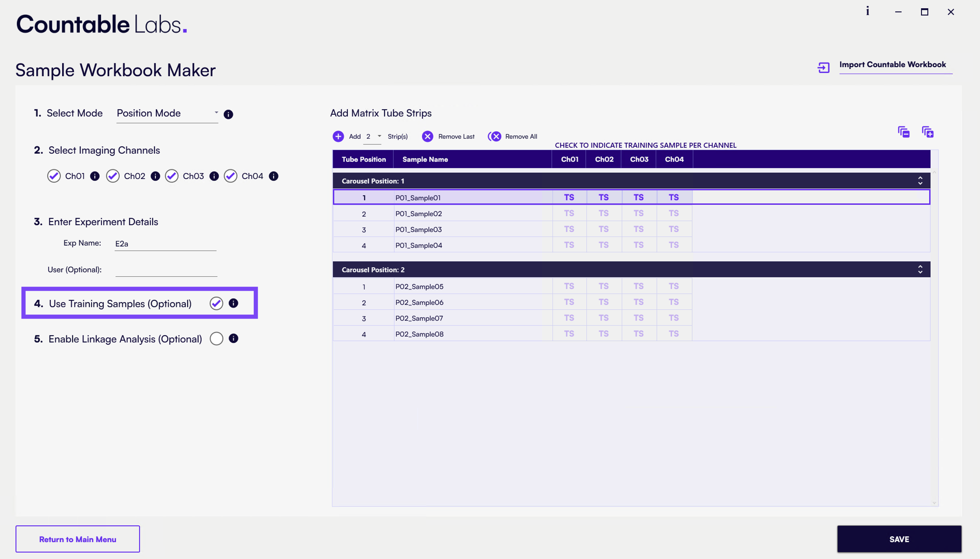This screenshot has width=980, height=559.
Task: Toggle Ch01 TS for P02_Sample05
Action: (569, 287)
